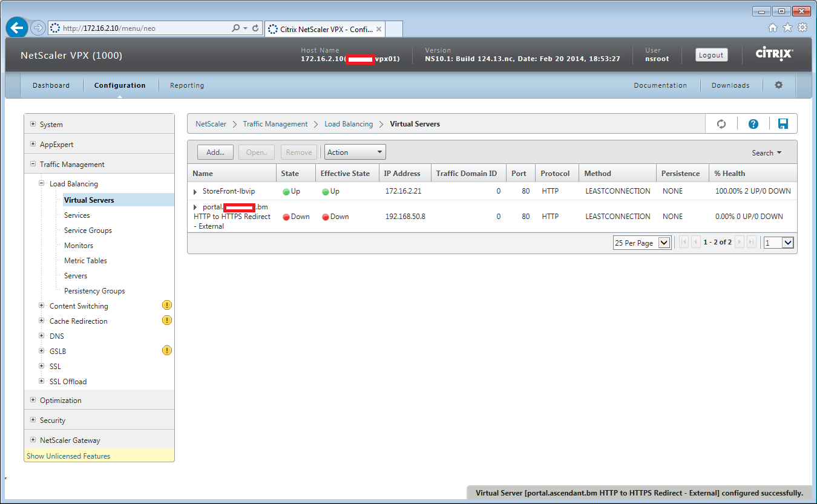
Task: Save configuration with the floppy disk icon
Action: pyautogui.click(x=783, y=123)
